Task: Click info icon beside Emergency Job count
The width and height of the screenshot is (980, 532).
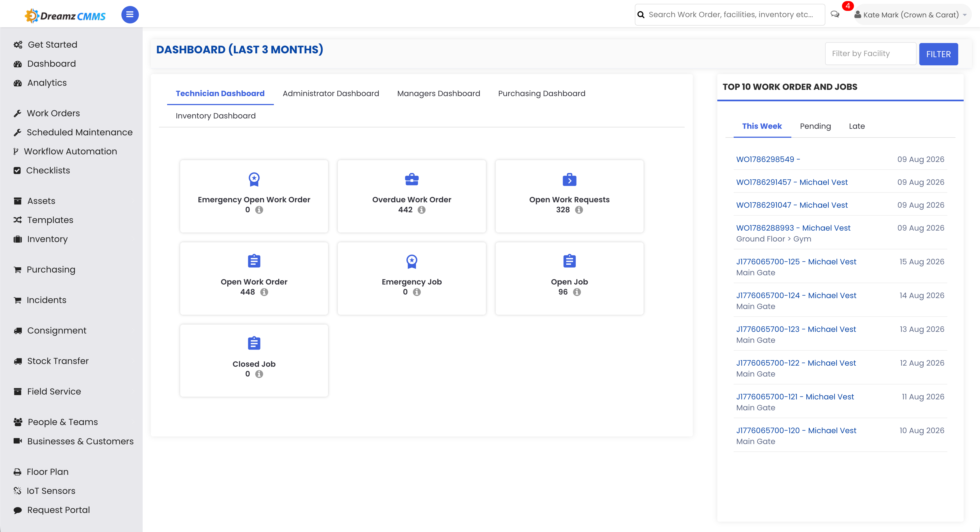Action: coord(417,292)
